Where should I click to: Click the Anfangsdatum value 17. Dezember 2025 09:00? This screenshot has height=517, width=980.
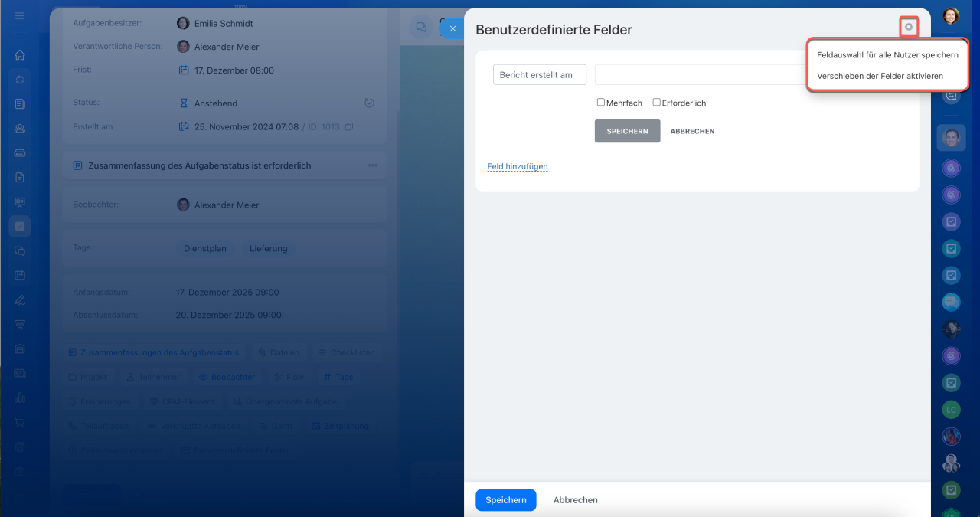point(227,292)
